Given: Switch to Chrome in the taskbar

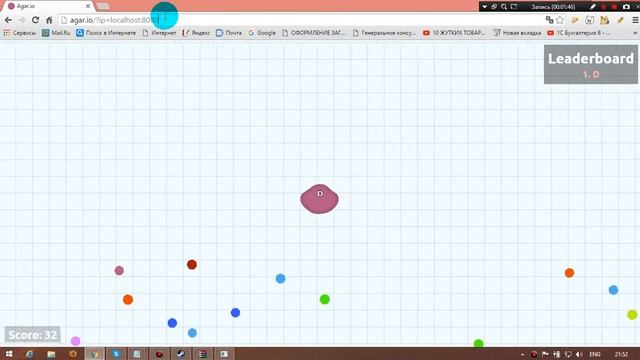Looking at the screenshot, I should pyautogui.click(x=94, y=354).
